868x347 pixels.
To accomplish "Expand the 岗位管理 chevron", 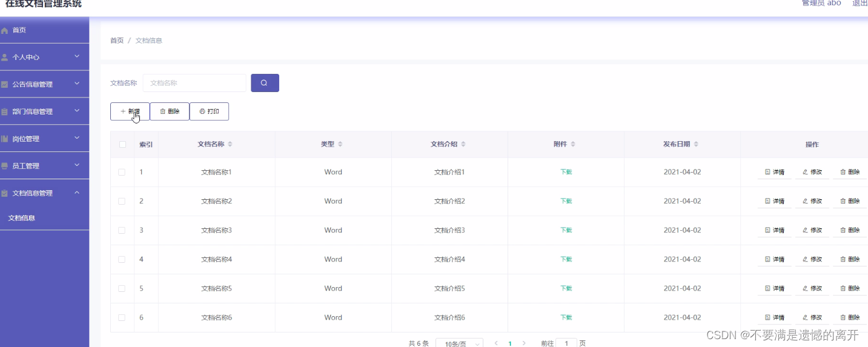I will coord(77,138).
